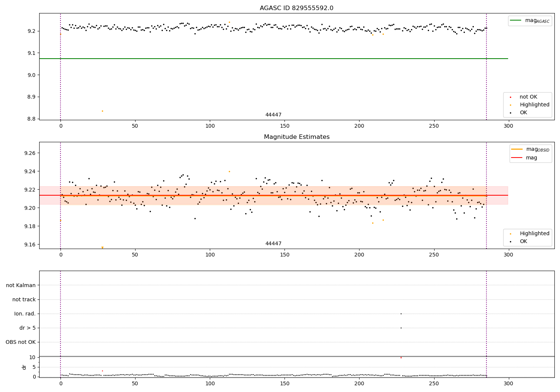Click the '44447' label in the Magnitude Estimates plot
This screenshot has width=560, height=392.
273,244
